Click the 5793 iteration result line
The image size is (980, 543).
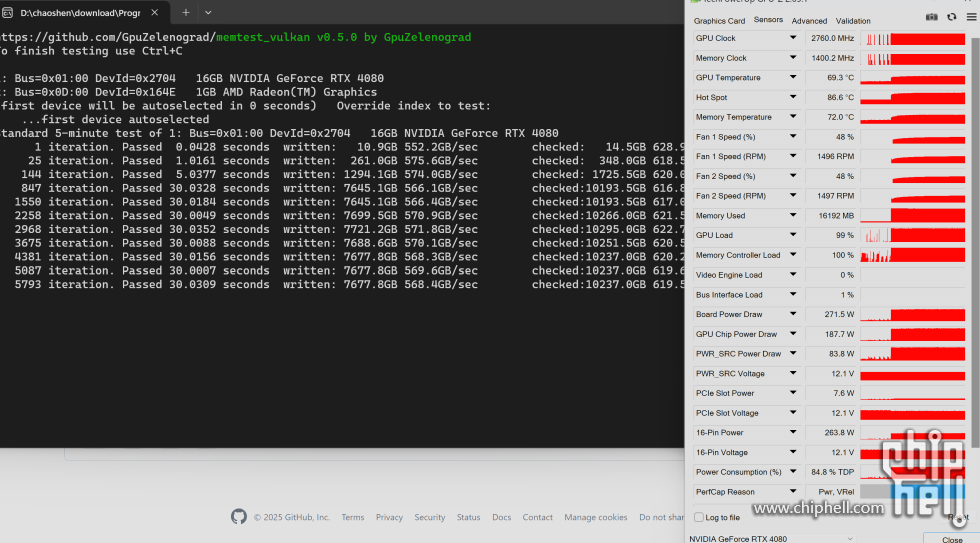point(342,284)
